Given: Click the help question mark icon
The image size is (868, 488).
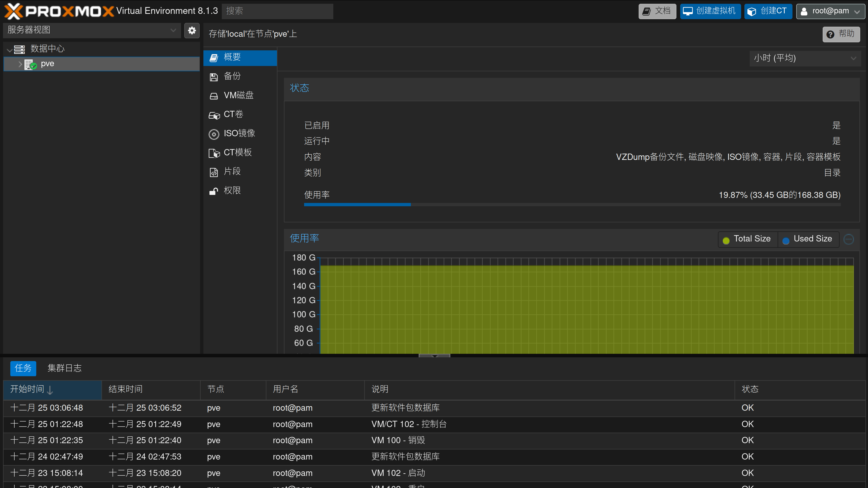Looking at the screenshot, I should click(x=830, y=34).
